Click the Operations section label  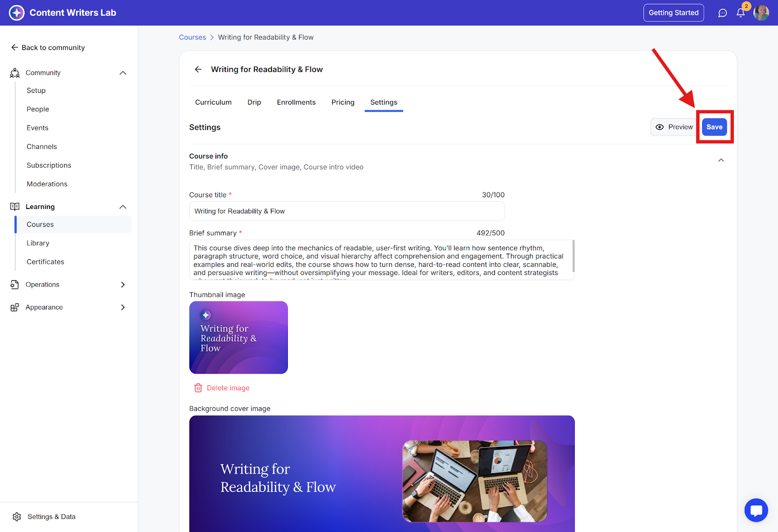click(x=42, y=285)
